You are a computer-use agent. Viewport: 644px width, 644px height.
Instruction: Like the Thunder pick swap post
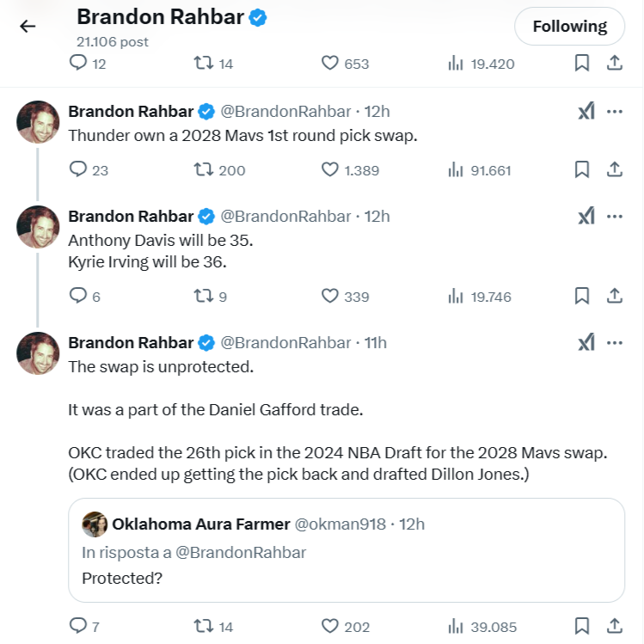[x=330, y=169]
